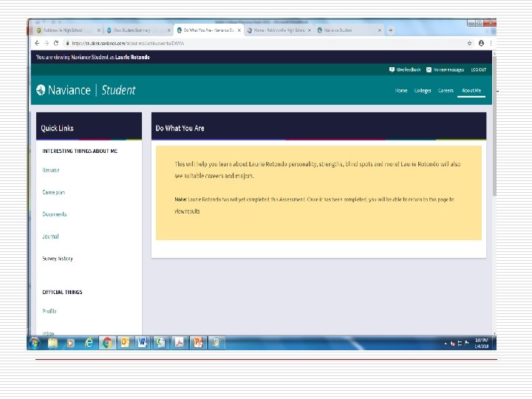
Task: Close the Robbinsville High School tab
Action: (99, 30)
